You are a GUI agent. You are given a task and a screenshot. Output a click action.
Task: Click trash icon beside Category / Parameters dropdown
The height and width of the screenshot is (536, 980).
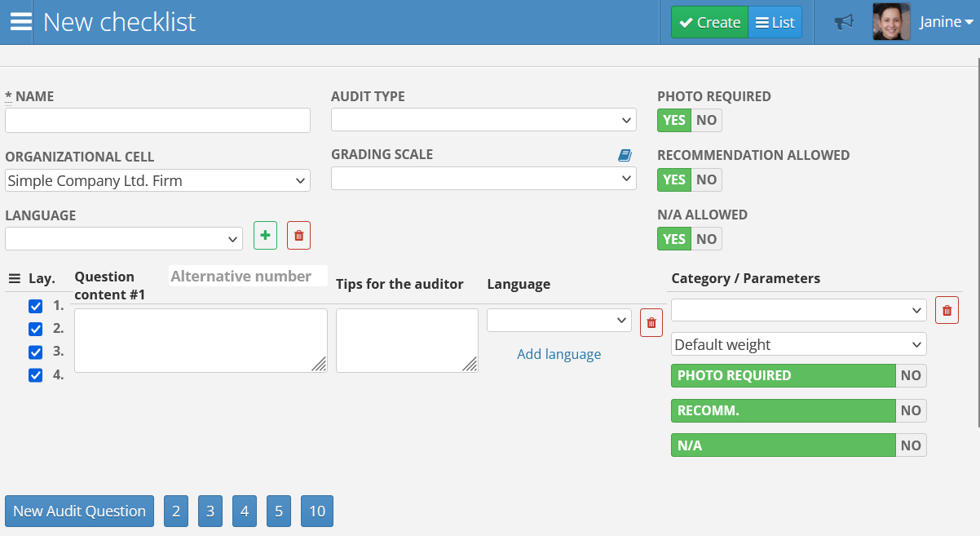pos(947,310)
